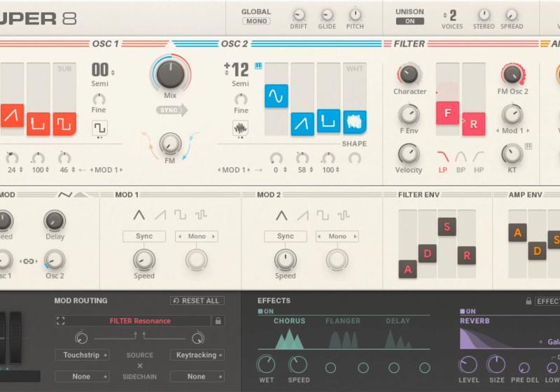The width and height of the screenshot is (560, 392).
Task: Select DELAY effect tab
Action: tap(398, 321)
